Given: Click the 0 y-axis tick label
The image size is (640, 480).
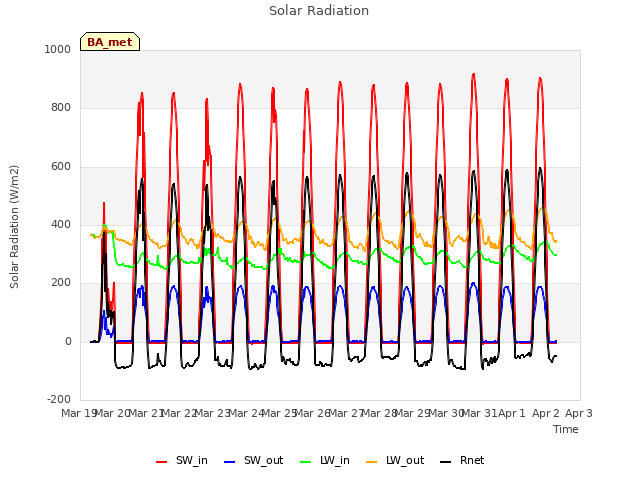Looking at the screenshot, I should [x=68, y=342].
